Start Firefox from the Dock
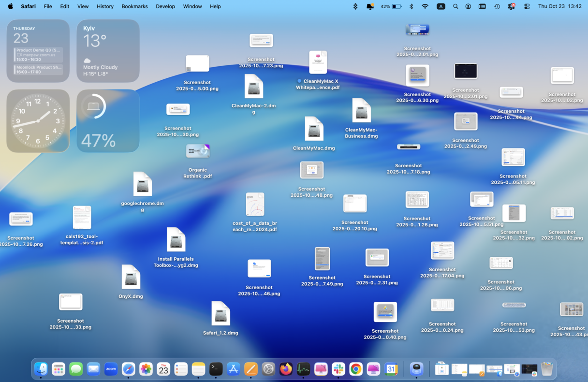 pyautogui.click(x=286, y=369)
